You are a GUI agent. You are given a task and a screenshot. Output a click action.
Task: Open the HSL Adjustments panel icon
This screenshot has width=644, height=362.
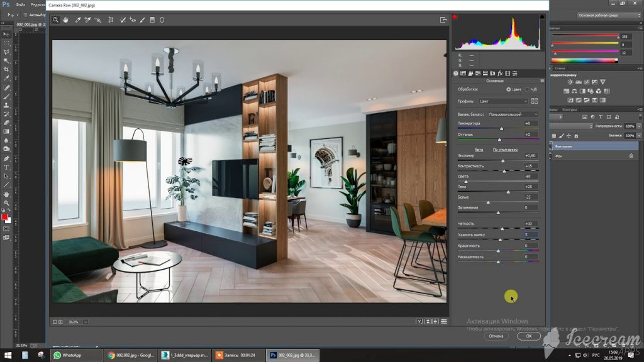(x=478, y=74)
